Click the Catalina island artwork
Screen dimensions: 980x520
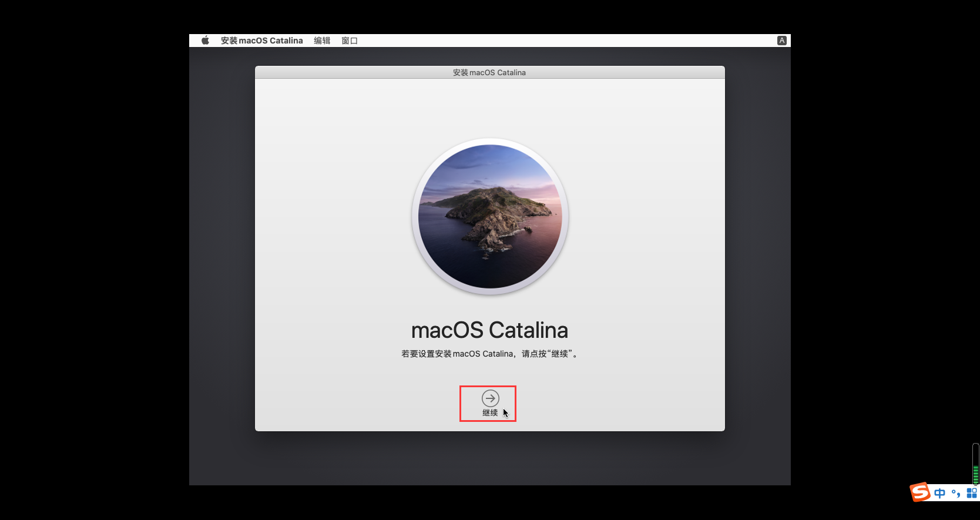(x=490, y=216)
